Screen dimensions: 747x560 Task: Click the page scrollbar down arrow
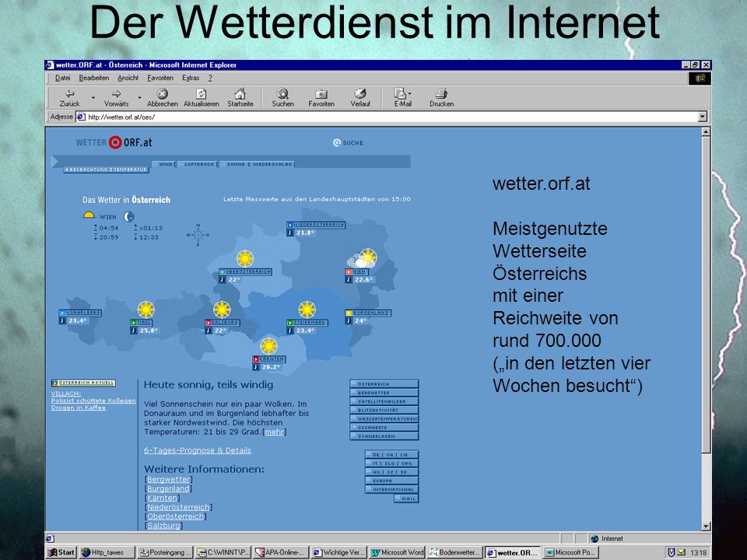pos(706,527)
